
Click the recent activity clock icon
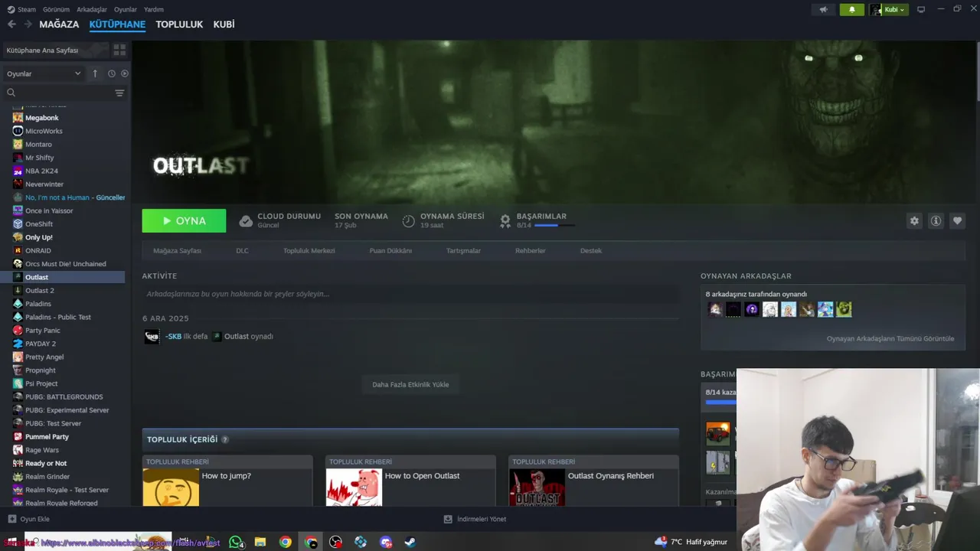111,73
